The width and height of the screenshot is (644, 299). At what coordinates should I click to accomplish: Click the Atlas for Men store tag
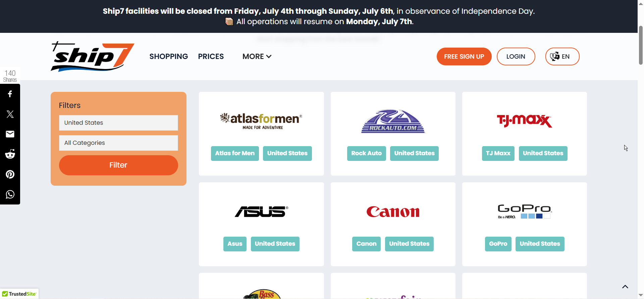pos(235,154)
